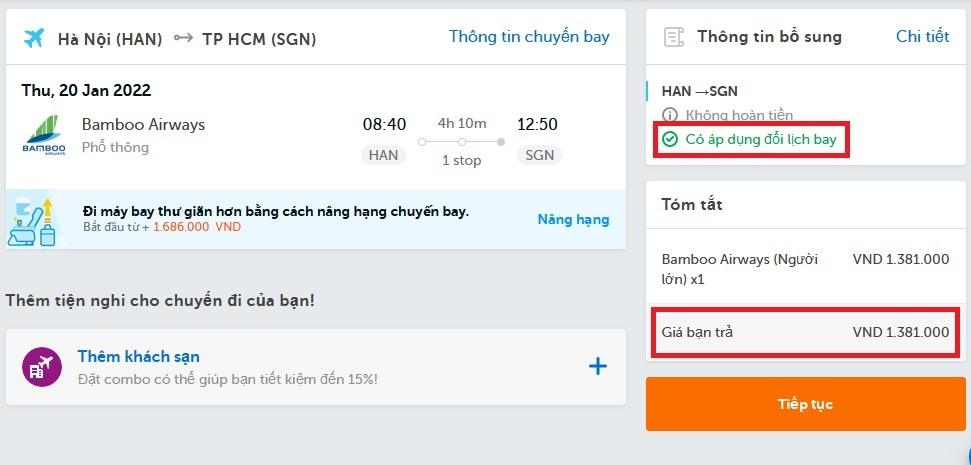Click the arrow icon between HAN and SGN

click(x=182, y=38)
